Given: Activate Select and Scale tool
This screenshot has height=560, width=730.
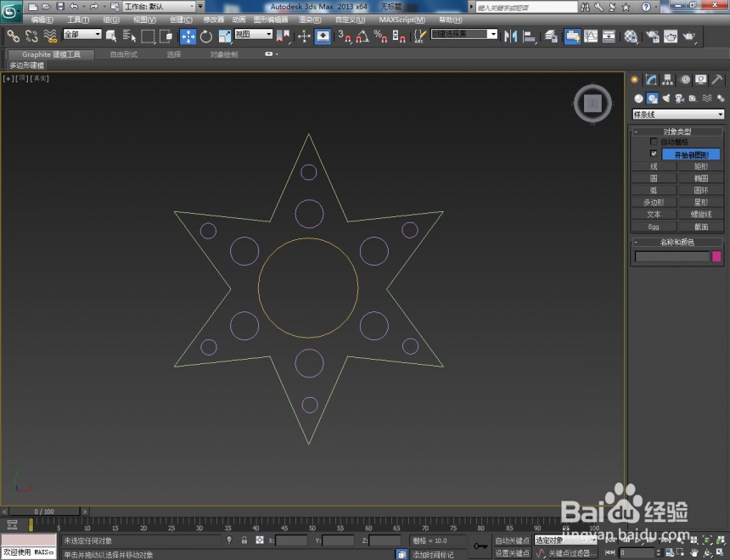Looking at the screenshot, I should pyautogui.click(x=224, y=36).
